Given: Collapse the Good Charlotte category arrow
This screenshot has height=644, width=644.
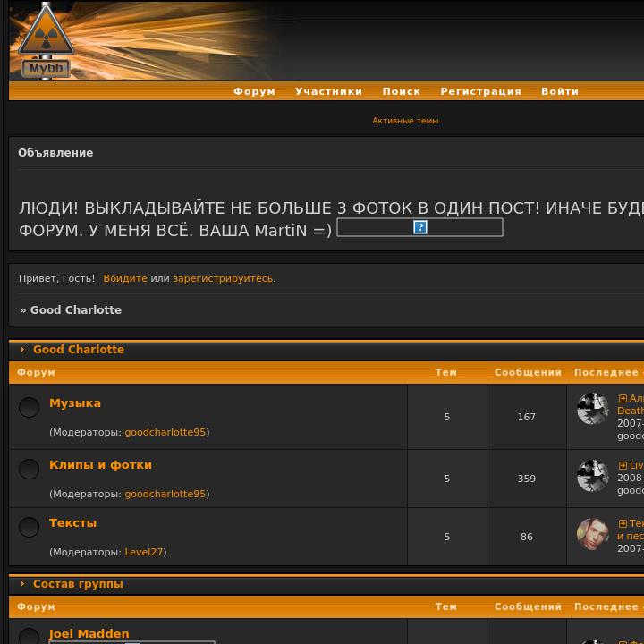Looking at the screenshot, I should [22, 349].
